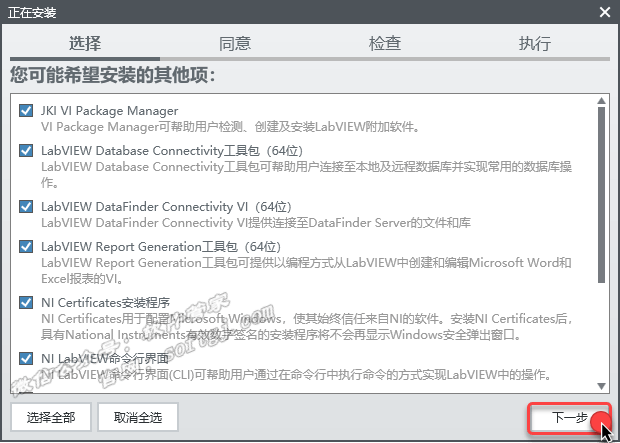Click the 您可能希望安装的其他项 heading
The image size is (620, 443).
(x=113, y=74)
